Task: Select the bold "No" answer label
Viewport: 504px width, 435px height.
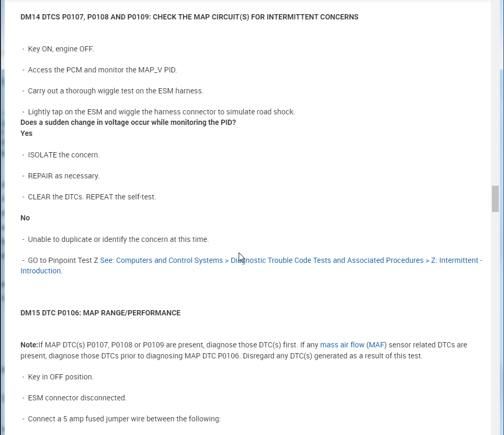Action: pyautogui.click(x=25, y=218)
